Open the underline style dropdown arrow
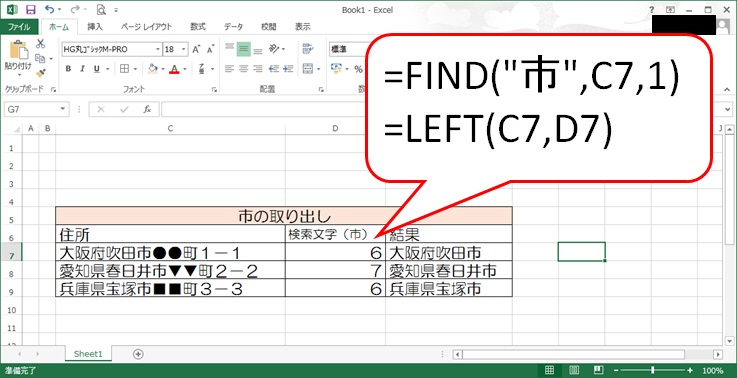 coord(107,69)
